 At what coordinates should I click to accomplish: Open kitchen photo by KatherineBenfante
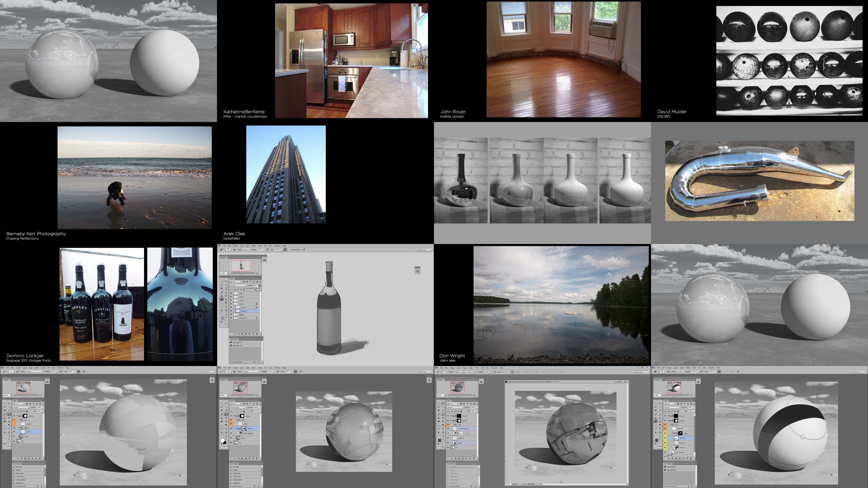pyautogui.click(x=352, y=61)
